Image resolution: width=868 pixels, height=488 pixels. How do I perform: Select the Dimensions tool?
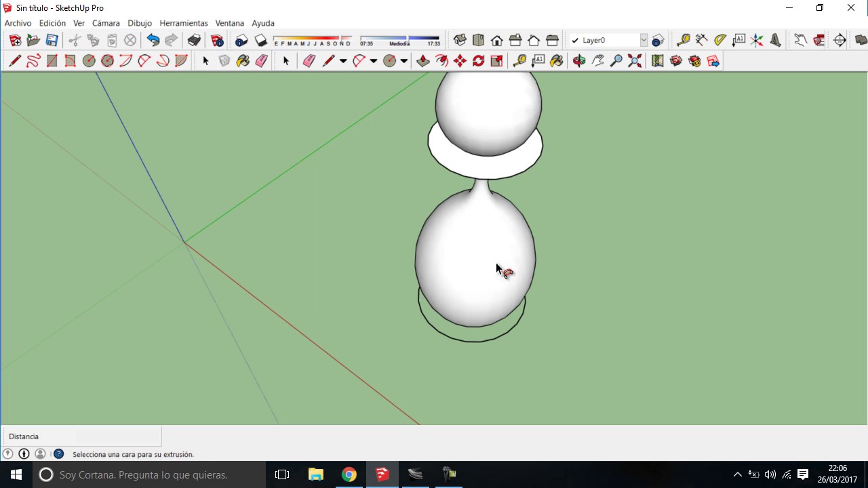[702, 40]
